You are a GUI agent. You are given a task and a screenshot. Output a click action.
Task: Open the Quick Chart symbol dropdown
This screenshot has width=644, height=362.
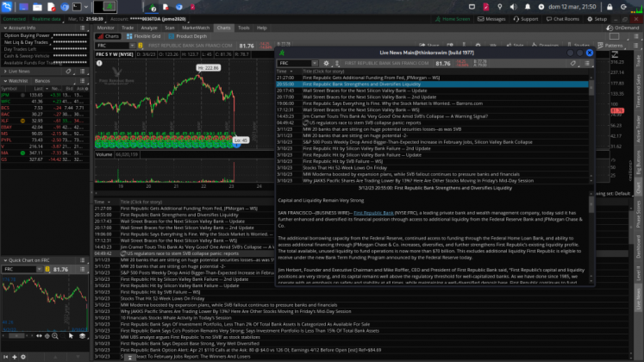click(x=39, y=269)
